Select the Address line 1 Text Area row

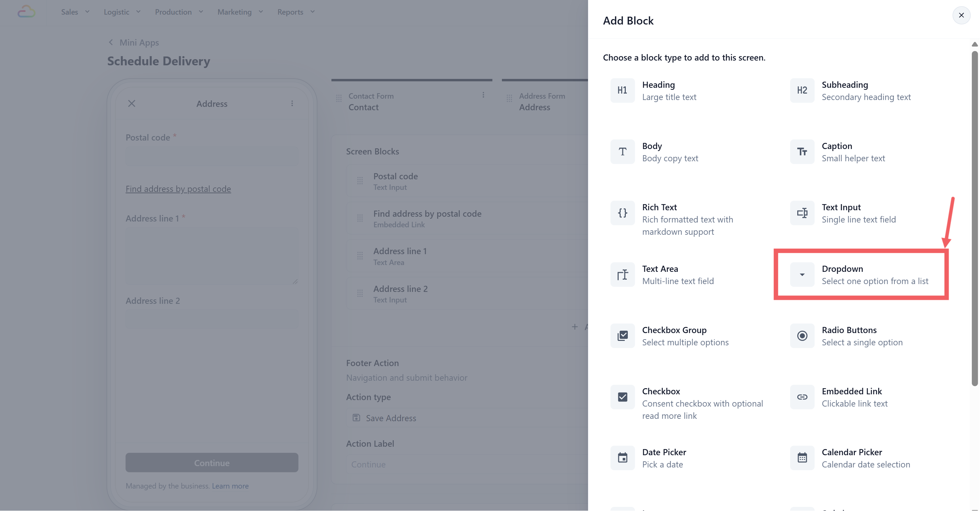(467, 256)
